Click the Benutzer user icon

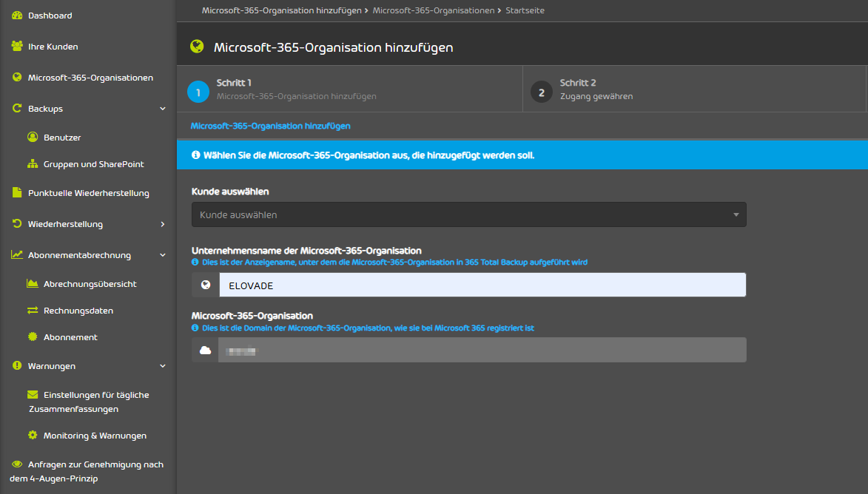click(33, 137)
